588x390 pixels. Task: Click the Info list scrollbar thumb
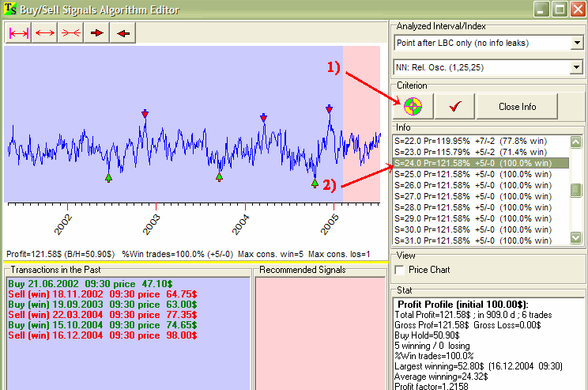point(575,190)
